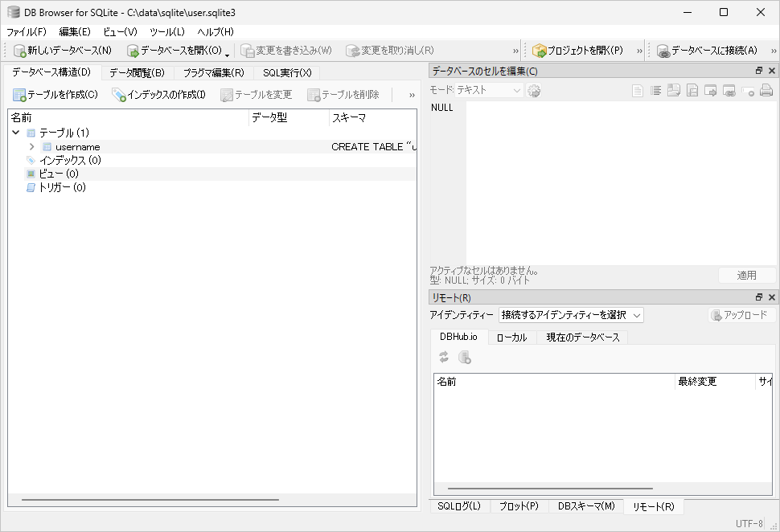Select the ローカル tab in Remote panel

(x=511, y=338)
